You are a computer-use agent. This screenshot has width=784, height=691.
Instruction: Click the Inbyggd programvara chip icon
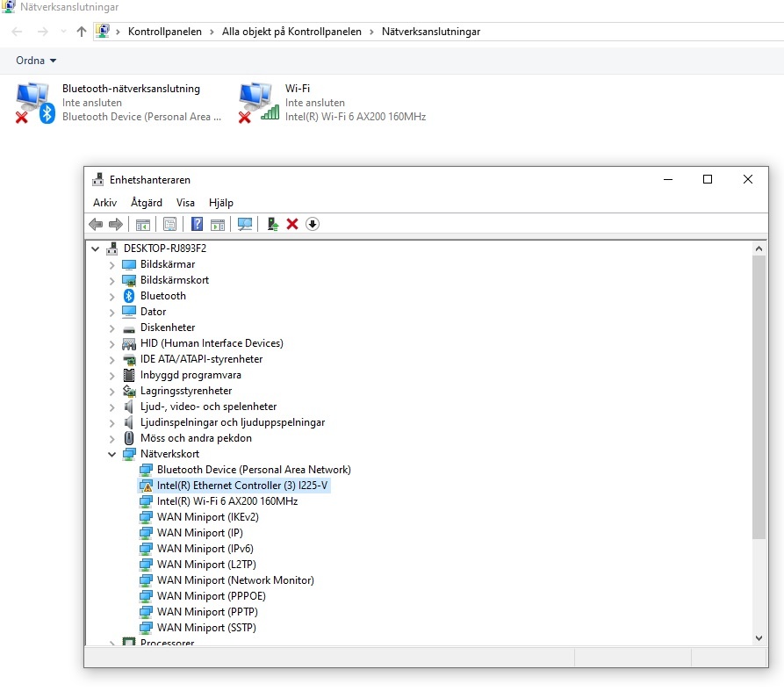tap(129, 375)
